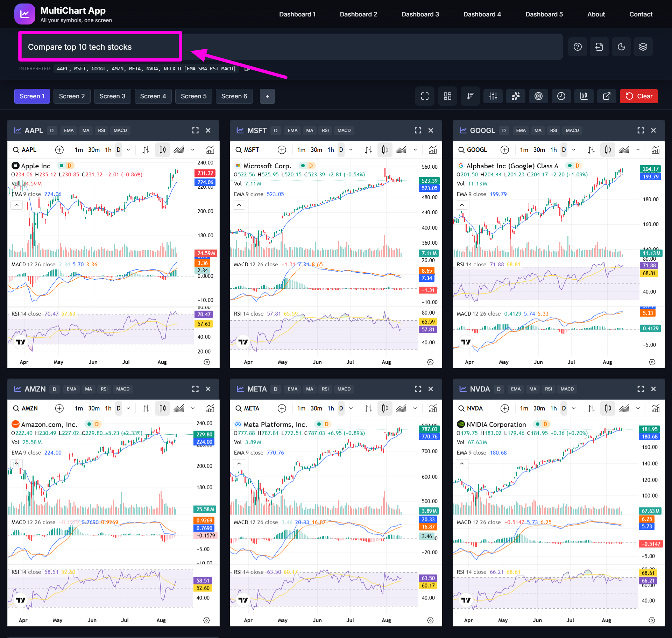Toggle the RSI badge on AAPL panel
The width and height of the screenshot is (672, 638).
pyautogui.click(x=101, y=131)
